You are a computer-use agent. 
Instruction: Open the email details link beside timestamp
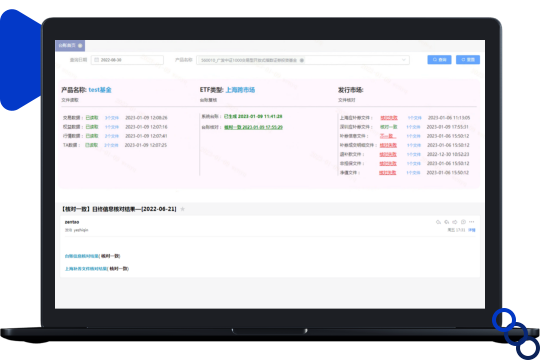pos(472,230)
